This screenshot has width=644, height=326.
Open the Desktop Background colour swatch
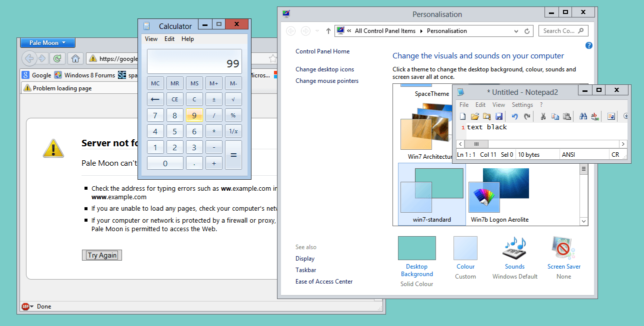click(x=417, y=248)
